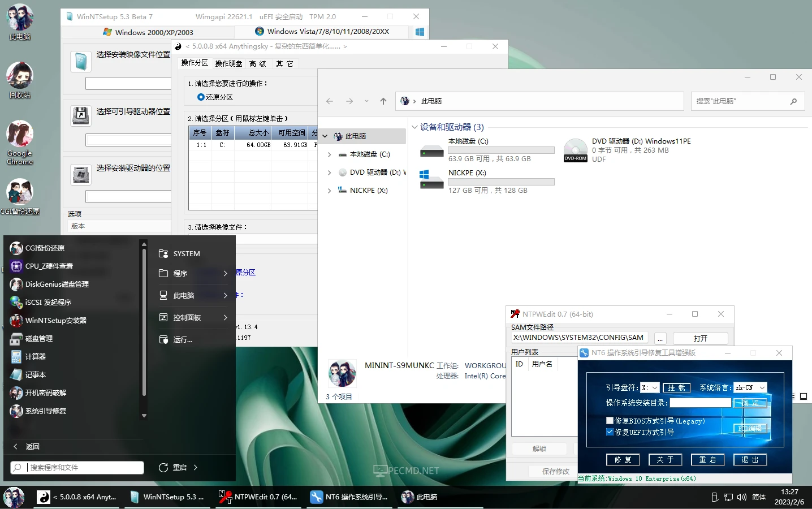Select Windows 2000/XP/2003 tab
Image resolution: width=812 pixels, height=509 pixels.
[x=148, y=32]
